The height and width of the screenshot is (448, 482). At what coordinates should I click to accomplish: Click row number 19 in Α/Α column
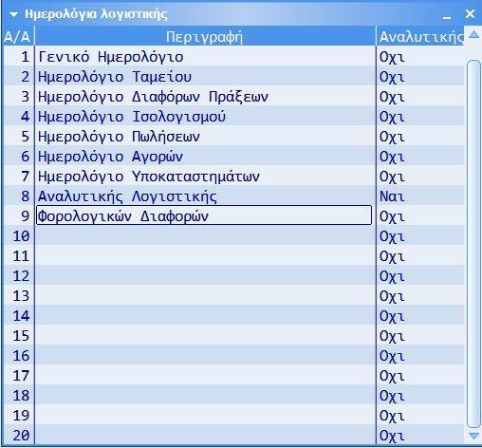[x=21, y=416]
